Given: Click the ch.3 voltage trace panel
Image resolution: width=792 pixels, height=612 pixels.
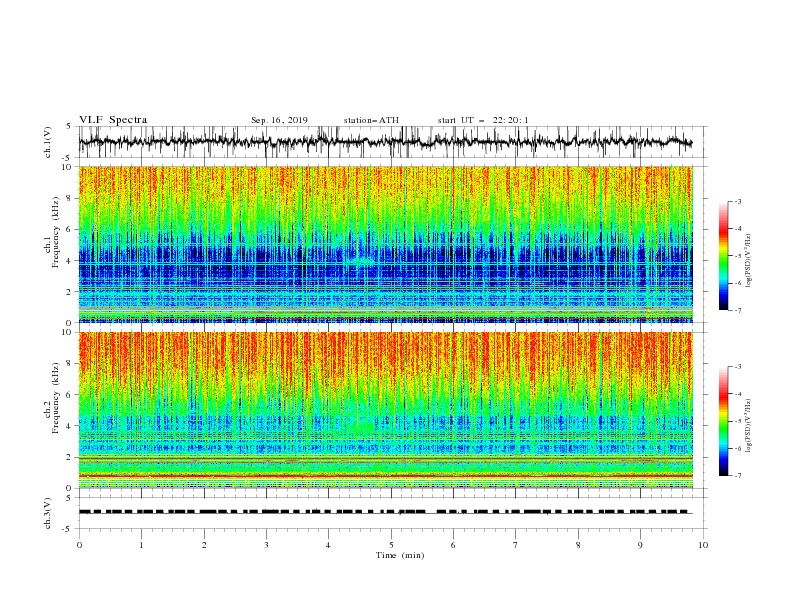Looking at the screenshot, I should click(x=392, y=513).
